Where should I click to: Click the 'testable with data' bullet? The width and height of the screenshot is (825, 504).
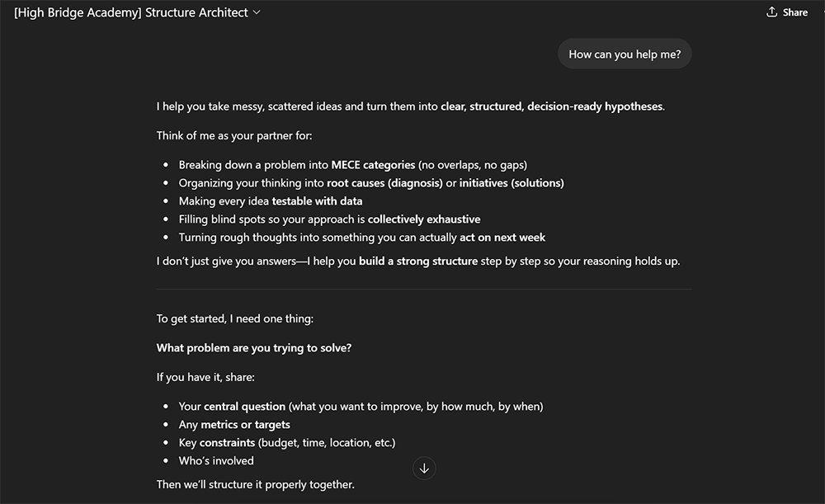[x=317, y=201]
